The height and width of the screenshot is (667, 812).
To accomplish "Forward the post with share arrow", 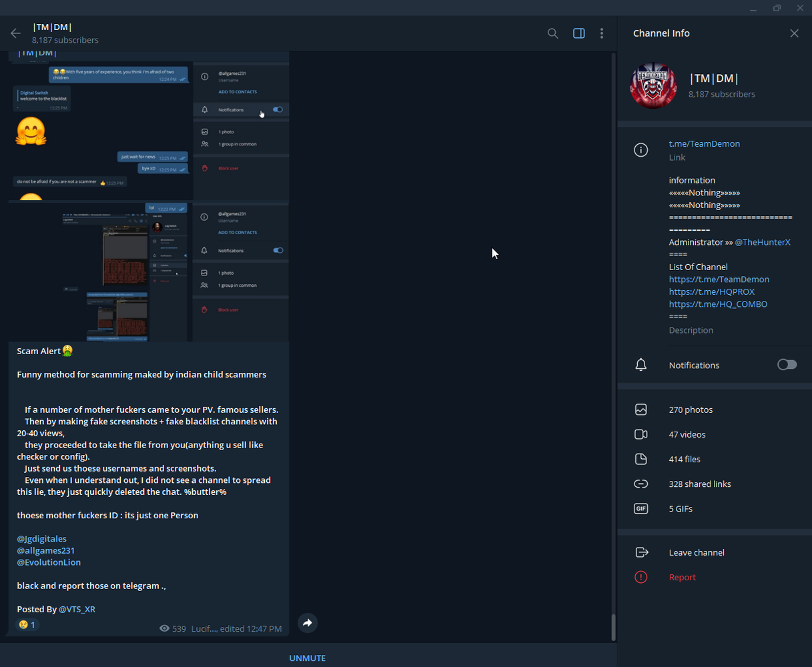I will pos(307,623).
